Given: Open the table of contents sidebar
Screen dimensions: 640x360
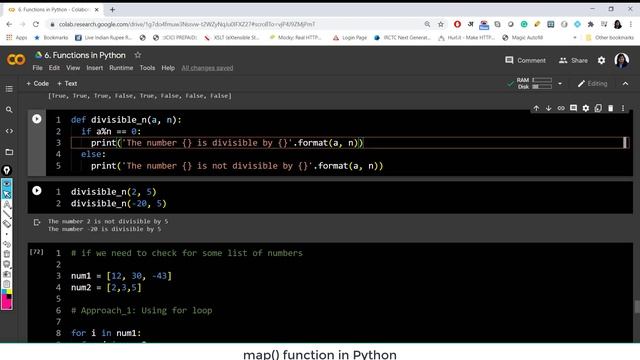Looking at the screenshot, I should pos(9,89).
